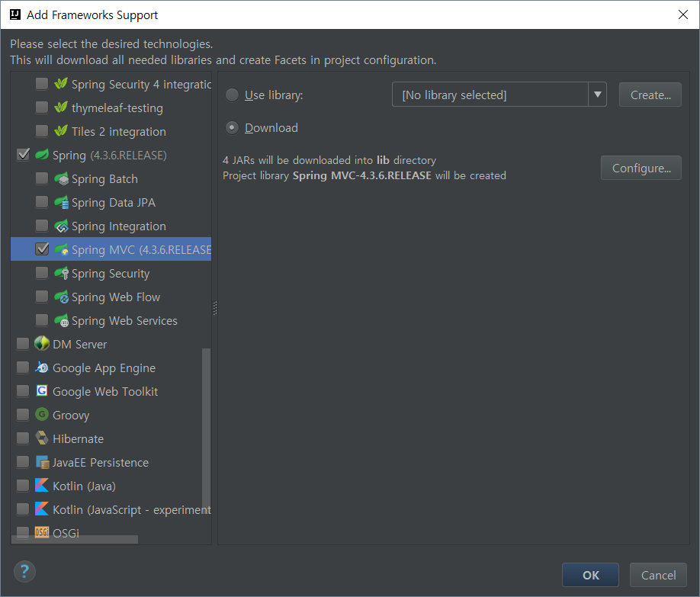This screenshot has height=597, width=700.
Task: Check the Spring Integration checkbox
Action: pos(42,226)
